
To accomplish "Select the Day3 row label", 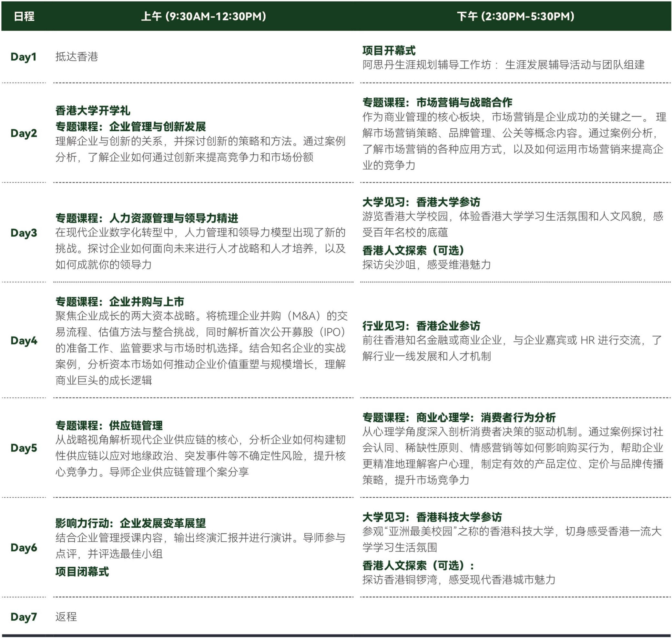I will click(24, 233).
